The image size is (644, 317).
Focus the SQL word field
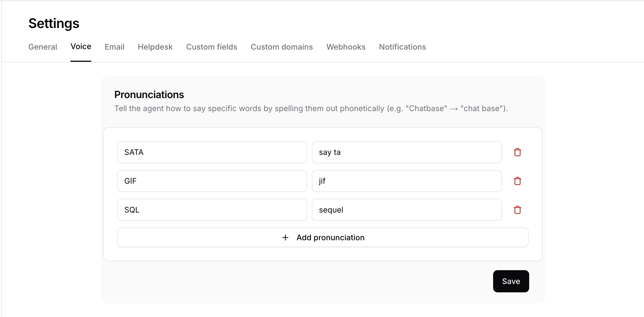point(212,210)
